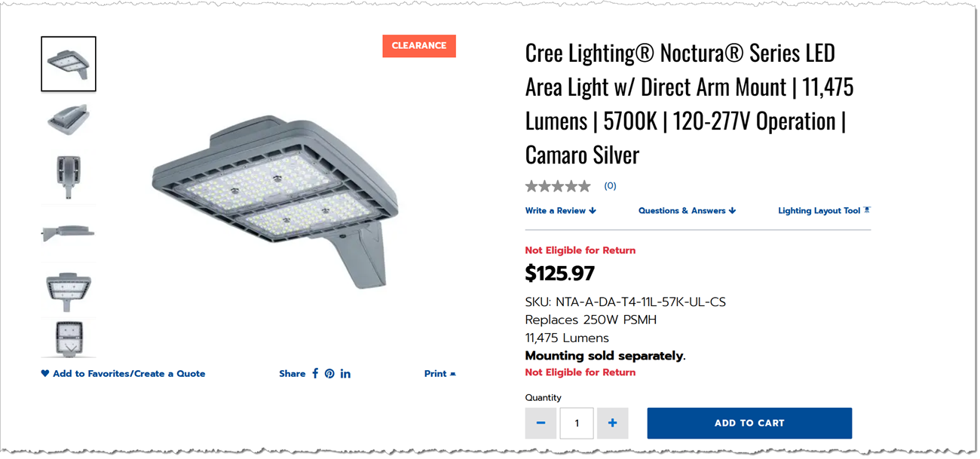
Task: Click the LinkedIn share icon
Action: point(345,373)
